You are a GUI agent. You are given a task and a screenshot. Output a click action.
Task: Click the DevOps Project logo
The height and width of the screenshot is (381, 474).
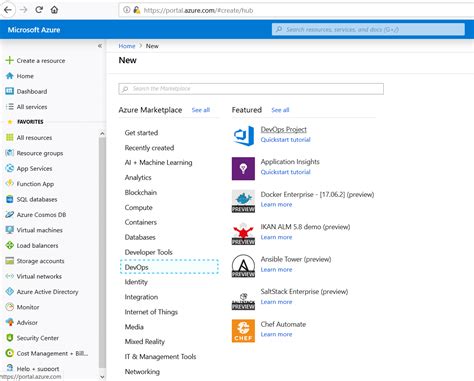click(x=243, y=136)
